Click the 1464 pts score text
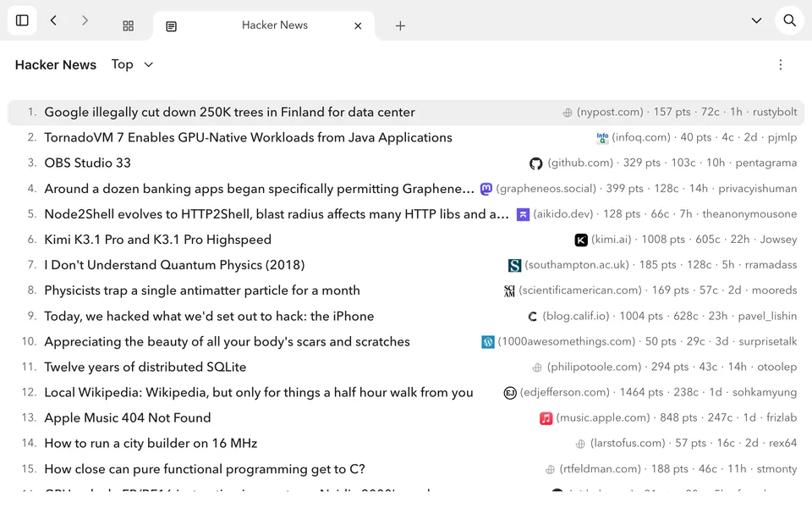This screenshot has width=812, height=508. (x=641, y=392)
